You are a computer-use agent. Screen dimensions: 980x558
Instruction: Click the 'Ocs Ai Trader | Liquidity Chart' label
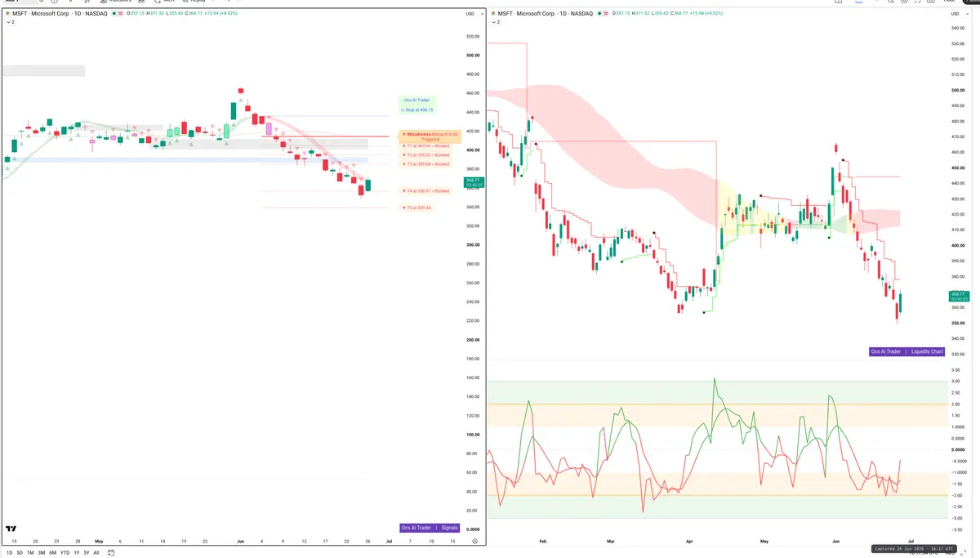click(x=906, y=351)
